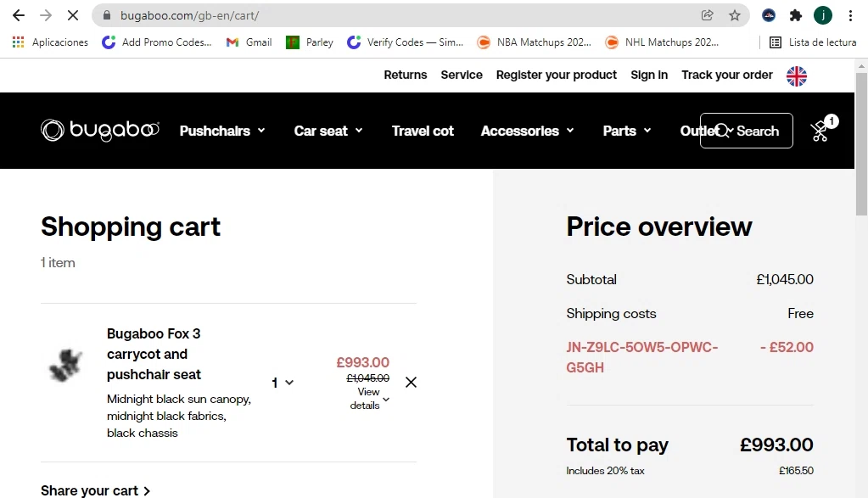
Task: Click the Share your cart link
Action: tap(95, 490)
